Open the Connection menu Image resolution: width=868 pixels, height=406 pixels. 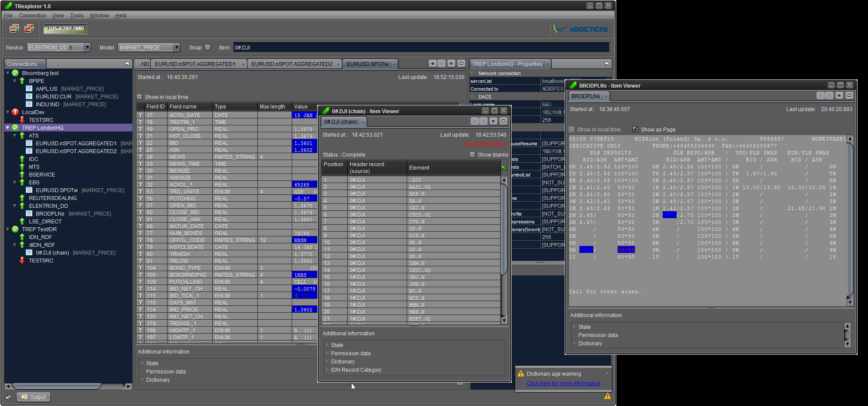pyautogui.click(x=33, y=16)
